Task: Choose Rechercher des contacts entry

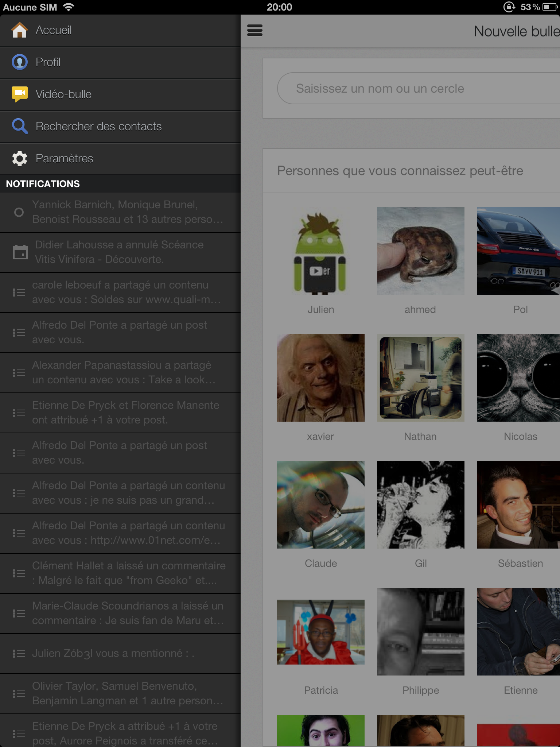Action: [x=120, y=127]
